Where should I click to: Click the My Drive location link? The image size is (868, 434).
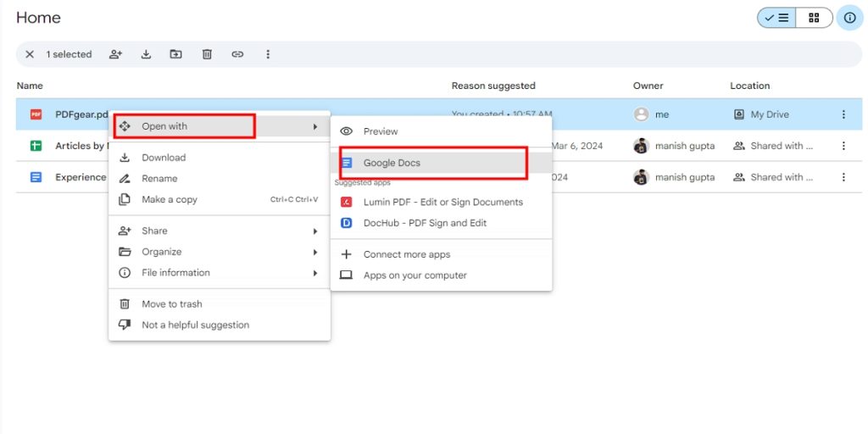pos(761,114)
